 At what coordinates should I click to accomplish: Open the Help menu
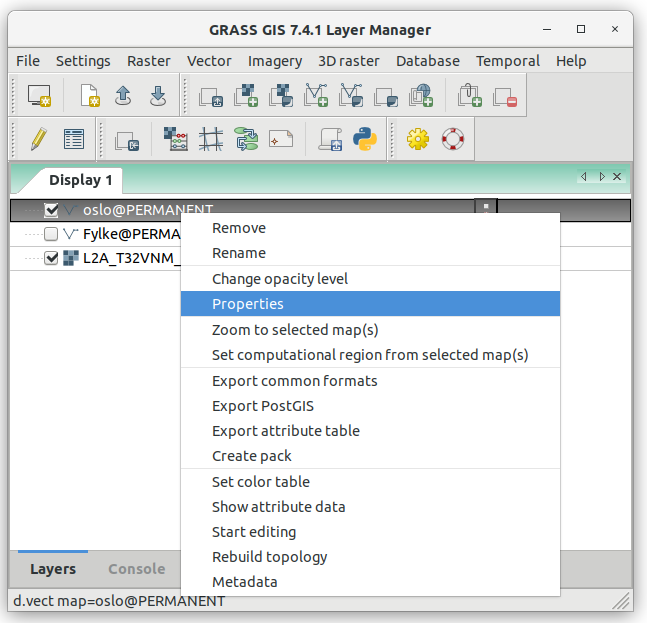[x=571, y=61]
